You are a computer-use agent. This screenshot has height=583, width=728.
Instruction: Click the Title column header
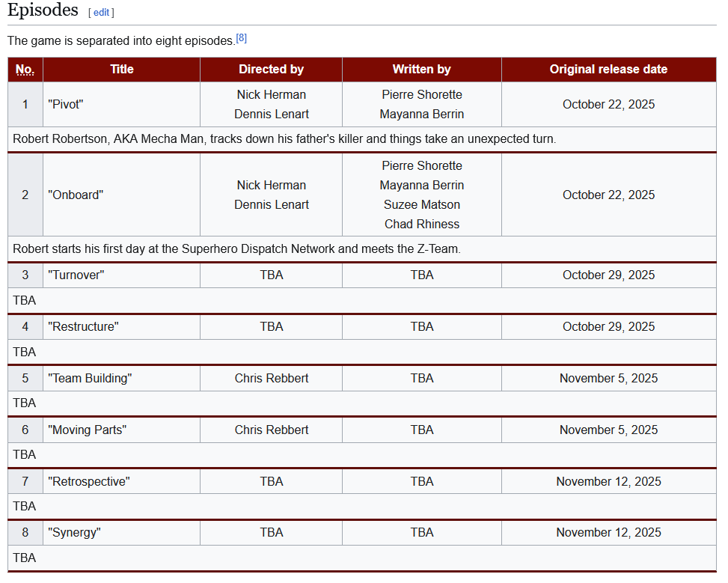click(x=122, y=70)
